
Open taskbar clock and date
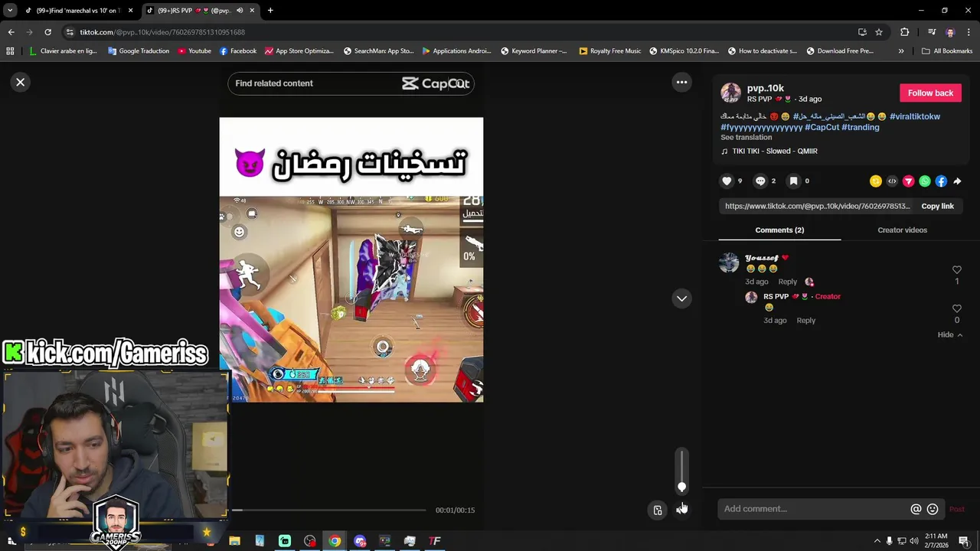pos(936,541)
